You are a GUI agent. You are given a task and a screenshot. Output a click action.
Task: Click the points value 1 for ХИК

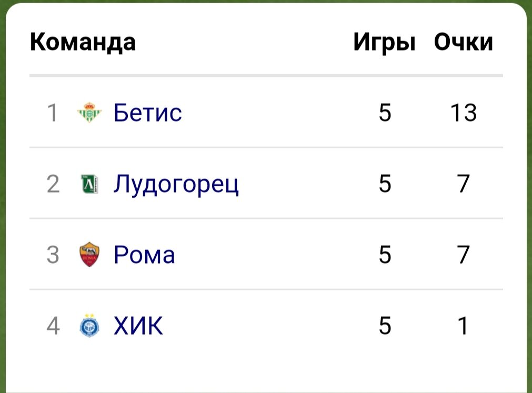[x=463, y=325]
